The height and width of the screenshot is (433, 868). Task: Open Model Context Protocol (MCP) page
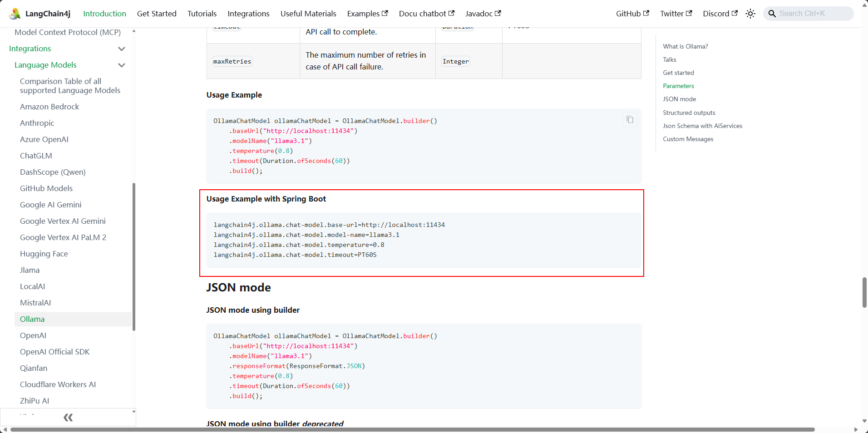(68, 32)
